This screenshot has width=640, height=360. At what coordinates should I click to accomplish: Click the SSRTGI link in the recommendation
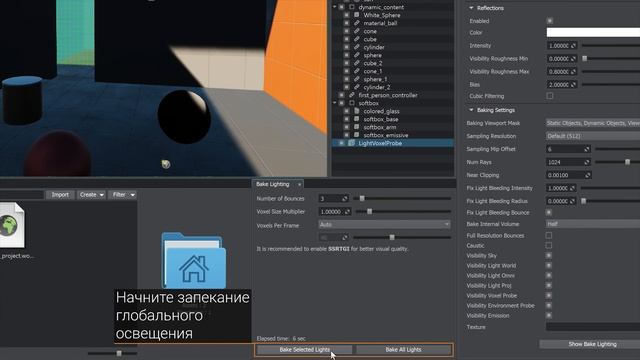(339, 249)
